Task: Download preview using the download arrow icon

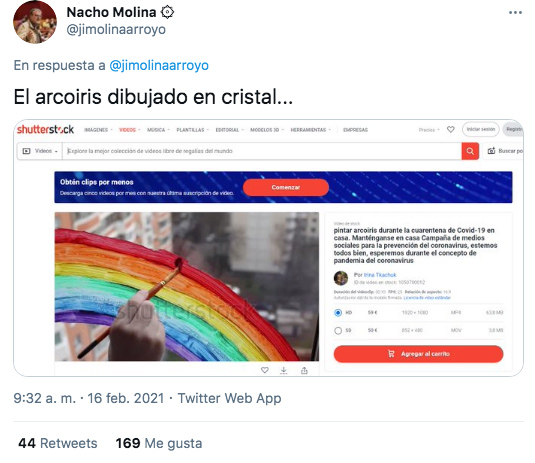Action: tap(284, 371)
